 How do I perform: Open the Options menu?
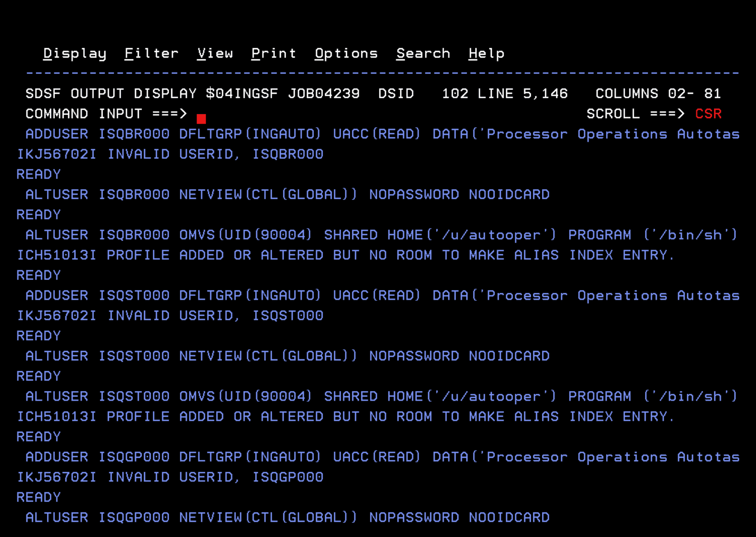[346, 53]
